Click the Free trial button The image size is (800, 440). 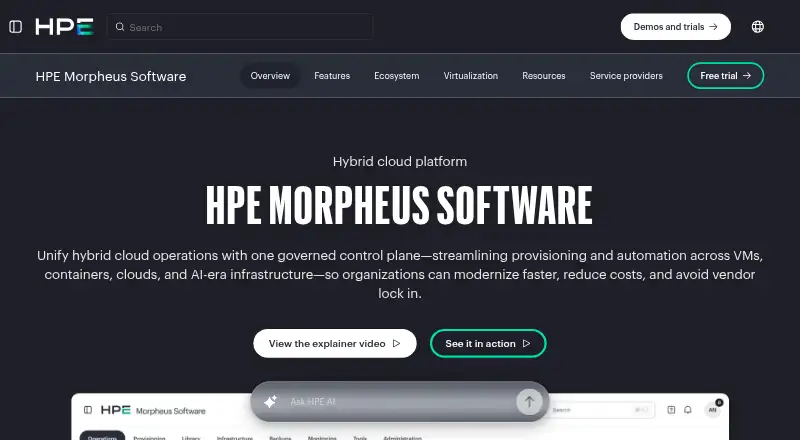coord(726,76)
